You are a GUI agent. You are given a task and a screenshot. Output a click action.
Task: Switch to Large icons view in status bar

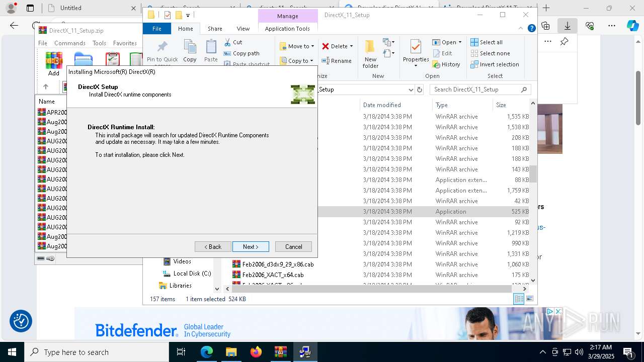529,299
